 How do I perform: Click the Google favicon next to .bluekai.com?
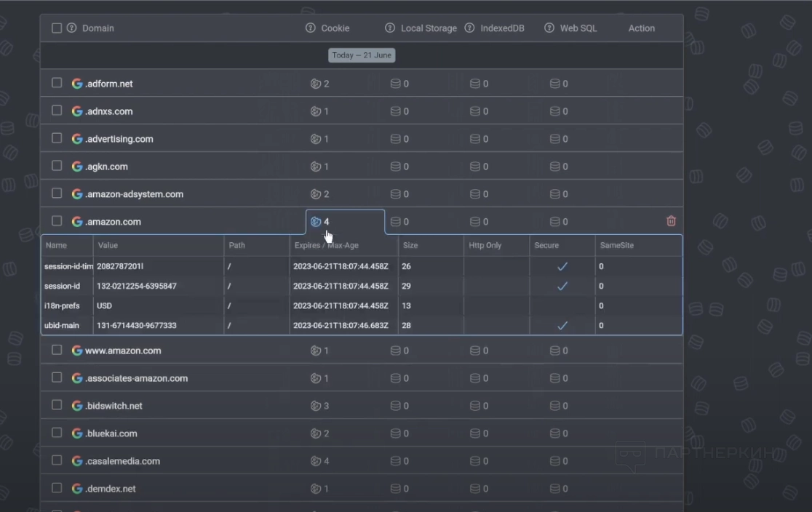(77, 433)
